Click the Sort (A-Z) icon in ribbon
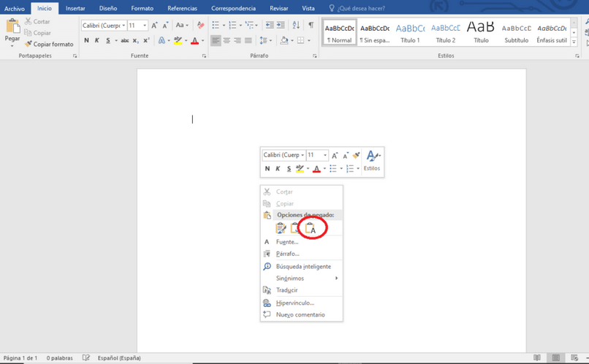Viewport: 589px width, 364px height. coord(296,25)
